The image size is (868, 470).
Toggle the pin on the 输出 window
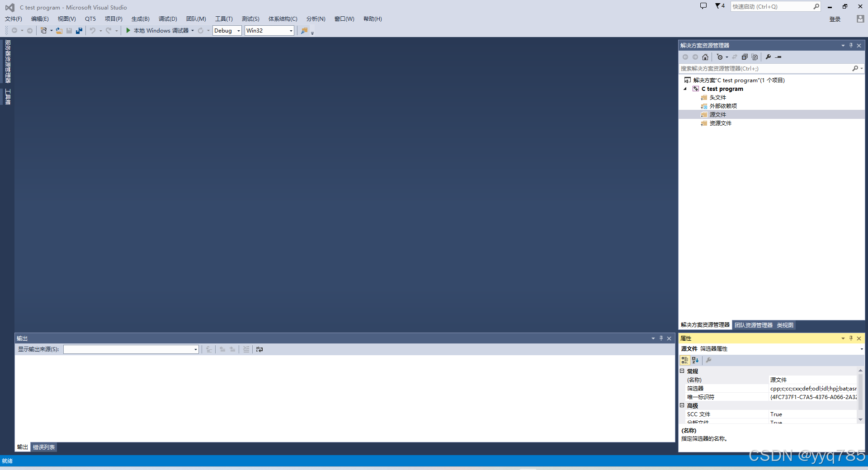coord(661,338)
